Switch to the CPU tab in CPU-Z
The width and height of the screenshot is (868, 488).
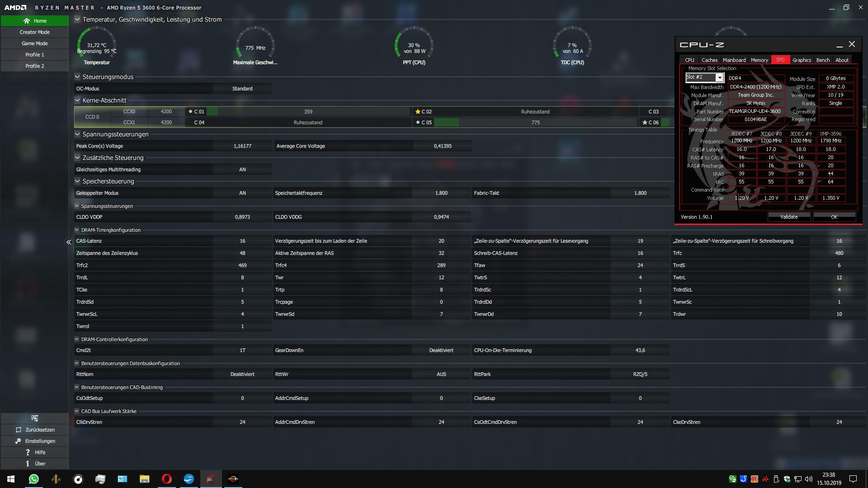tap(689, 60)
